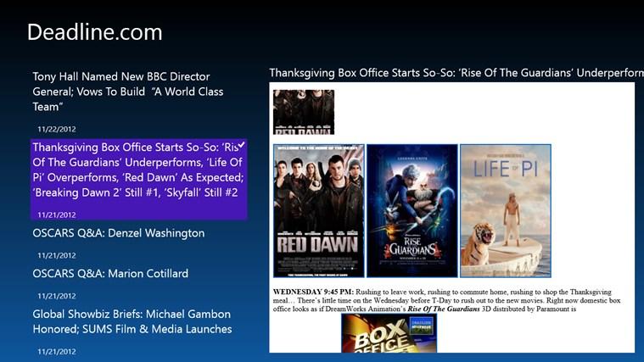Click the WEDNESDAY 9:45 PM article text
This screenshot has height=362, width=644.
tap(447, 300)
